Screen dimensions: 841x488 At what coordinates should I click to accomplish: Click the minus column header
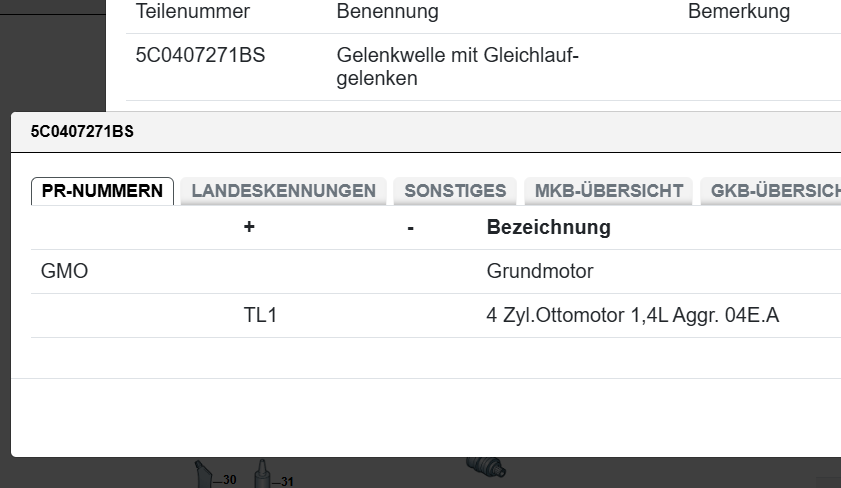pos(411,228)
